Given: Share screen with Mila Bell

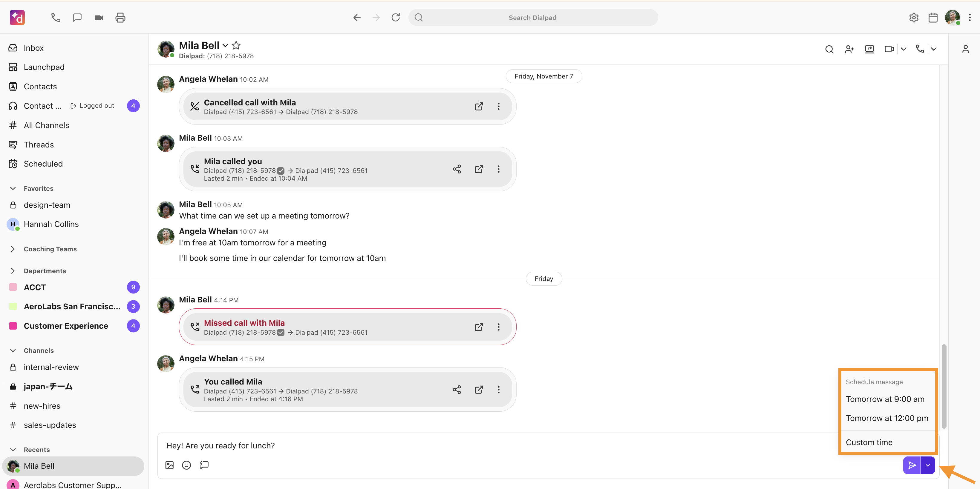Looking at the screenshot, I should click(x=869, y=49).
